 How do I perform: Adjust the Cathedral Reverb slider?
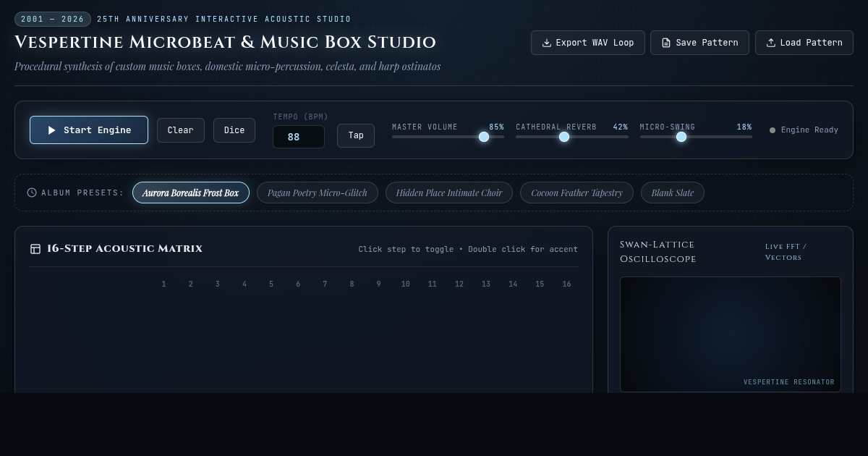pos(572,137)
